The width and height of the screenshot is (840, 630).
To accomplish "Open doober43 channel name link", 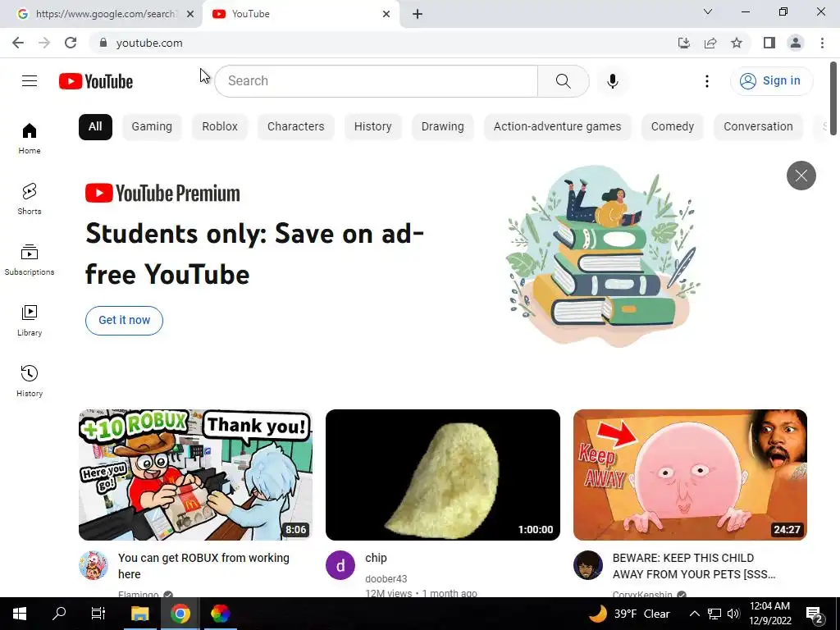I will coord(386,578).
